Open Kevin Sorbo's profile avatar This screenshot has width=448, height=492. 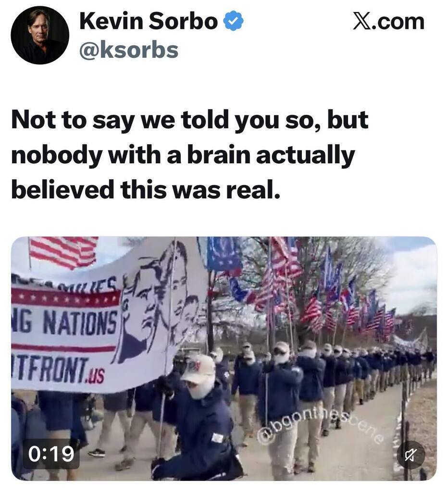click(x=40, y=35)
